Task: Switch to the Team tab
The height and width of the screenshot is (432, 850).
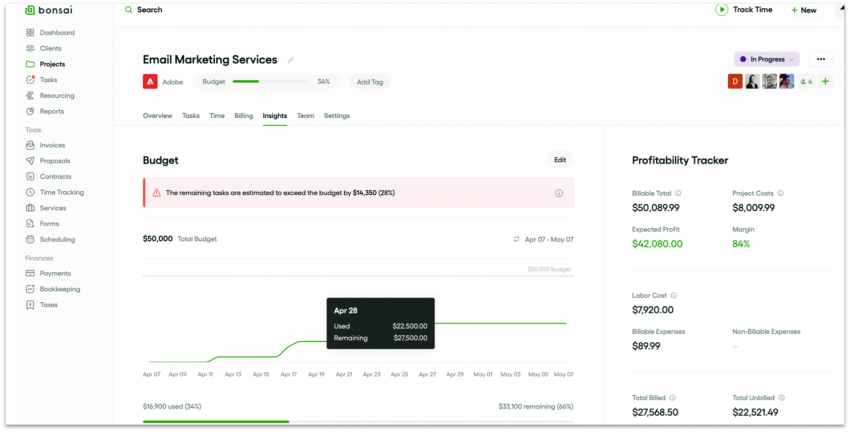Action: [x=305, y=116]
